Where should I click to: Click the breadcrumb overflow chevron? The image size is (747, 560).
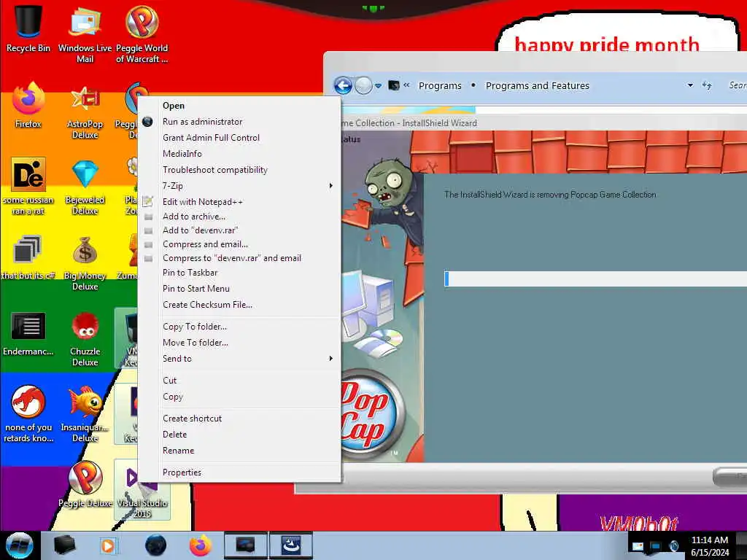(x=406, y=85)
